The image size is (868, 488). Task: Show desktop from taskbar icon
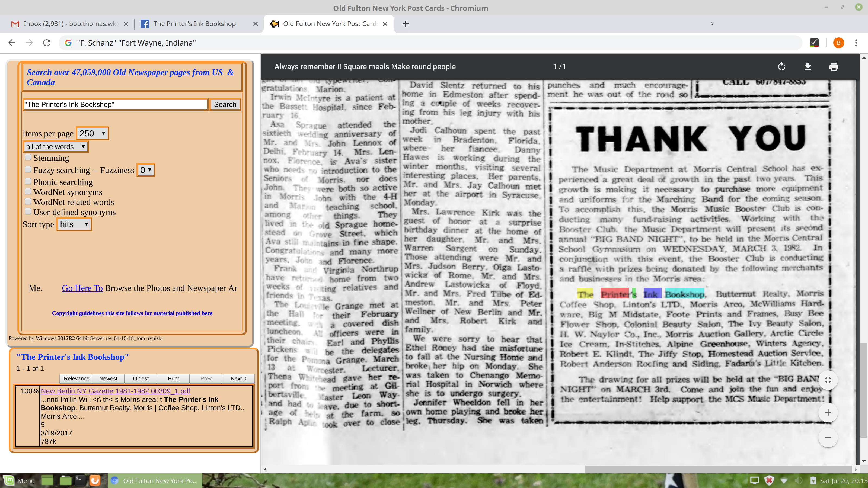[47, 481]
